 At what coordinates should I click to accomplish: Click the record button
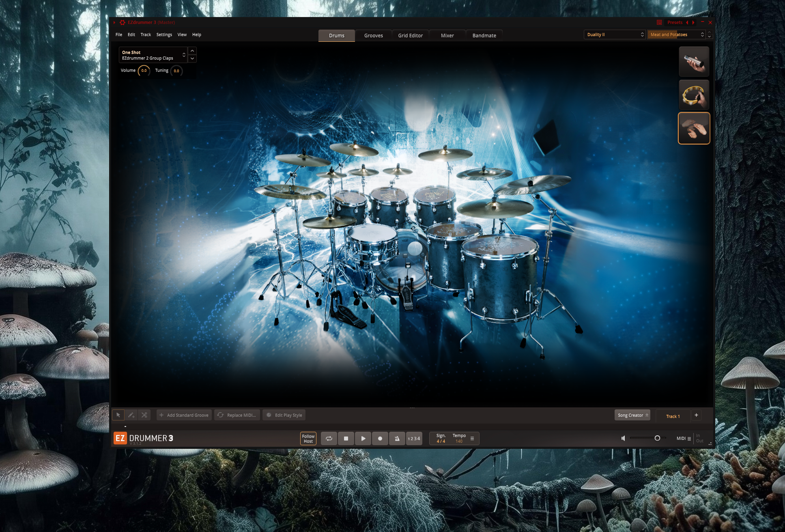[380, 438]
